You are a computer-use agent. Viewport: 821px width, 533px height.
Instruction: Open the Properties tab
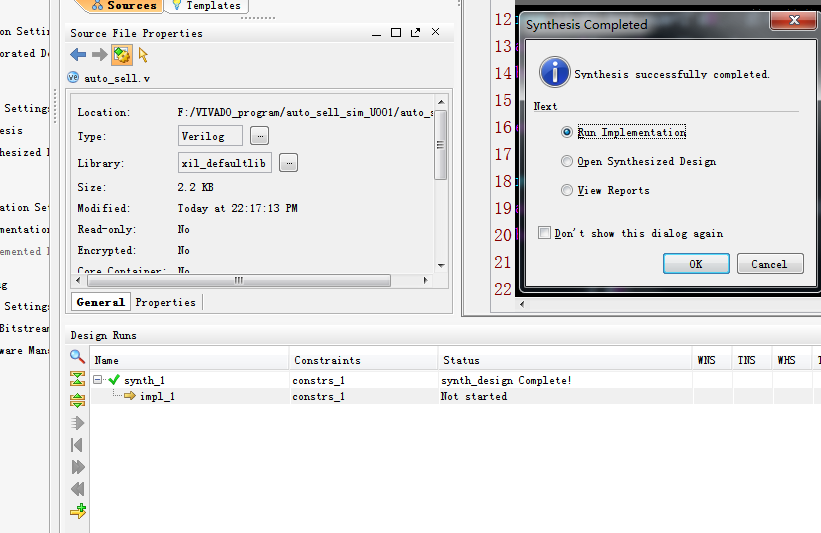[165, 302]
